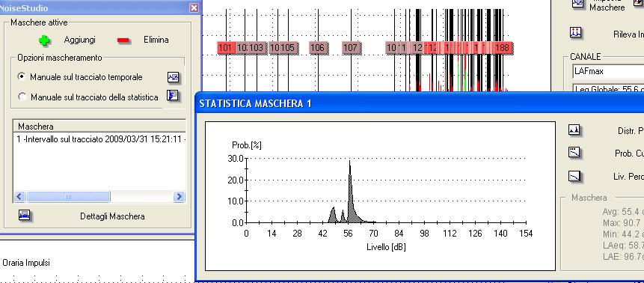
Task: Click the mask list horizontal scrollbar thumb
Action: [x=68, y=197]
